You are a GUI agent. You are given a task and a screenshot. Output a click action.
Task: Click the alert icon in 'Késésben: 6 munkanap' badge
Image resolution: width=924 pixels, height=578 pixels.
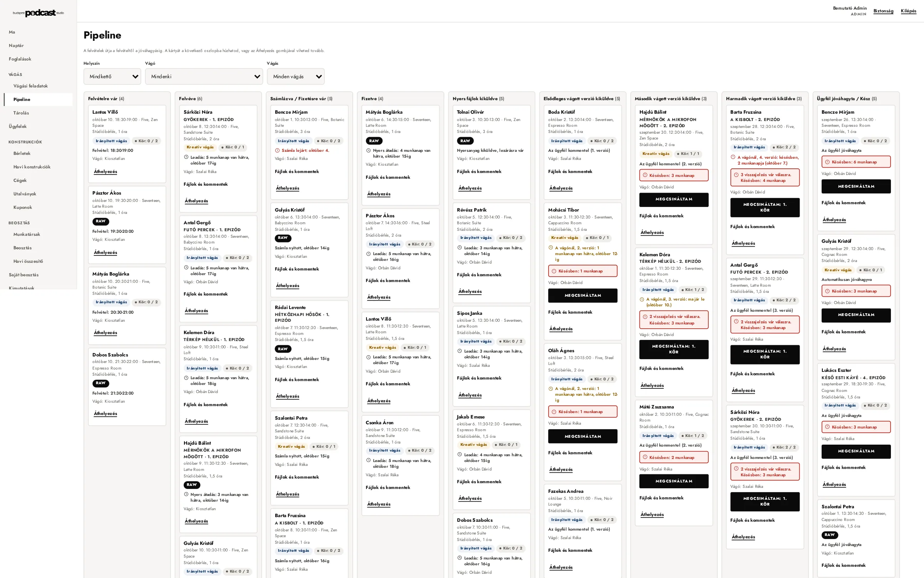pyautogui.click(x=827, y=162)
